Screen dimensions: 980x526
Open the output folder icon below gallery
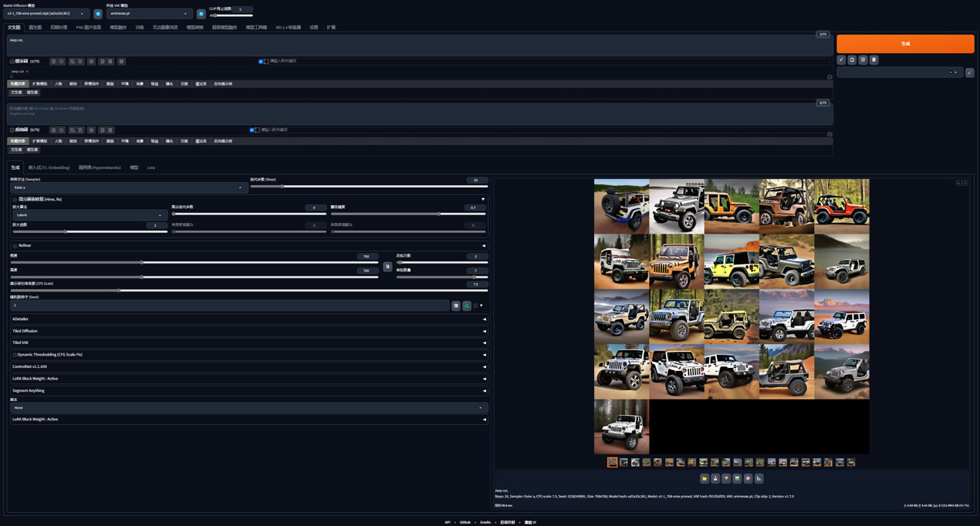705,479
